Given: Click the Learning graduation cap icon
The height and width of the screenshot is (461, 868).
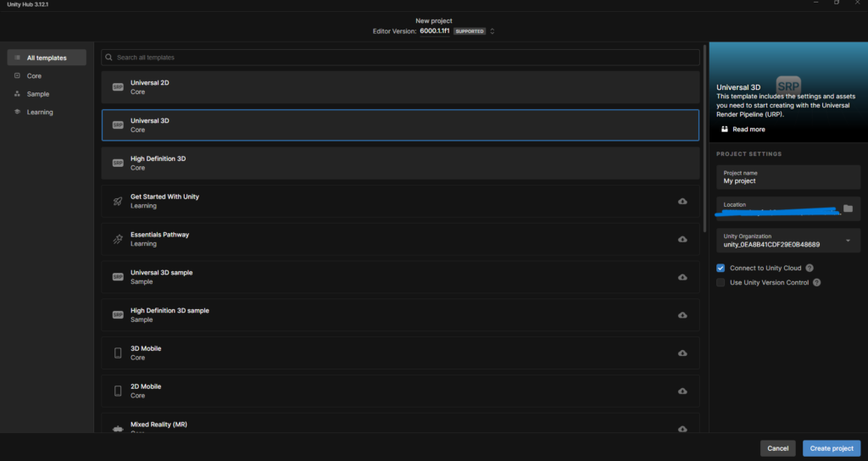Looking at the screenshot, I should pyautogui.click(x=17, y=112).
